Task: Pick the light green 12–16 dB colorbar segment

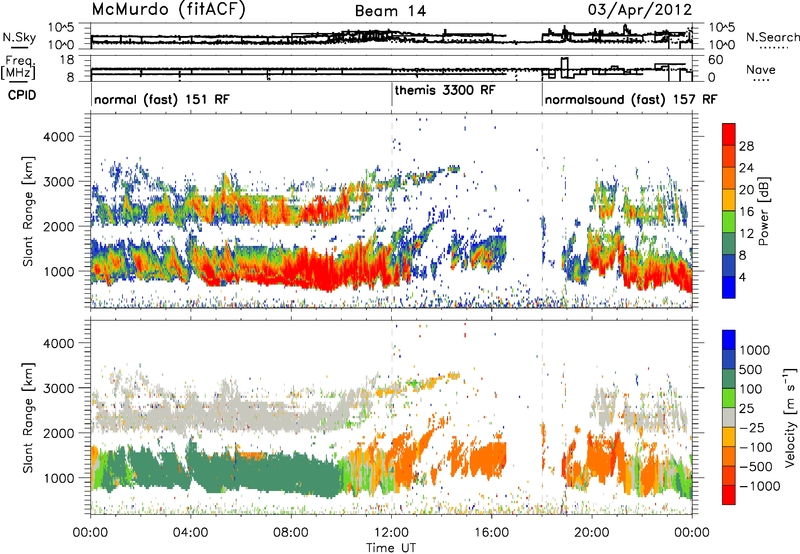Action: [x=729, y=222]
